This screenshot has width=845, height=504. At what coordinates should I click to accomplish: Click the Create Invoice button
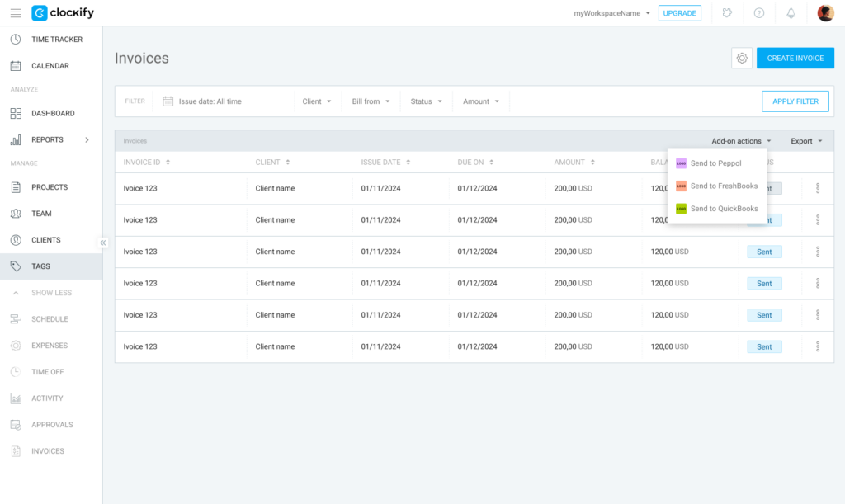[x=795, y=59]
